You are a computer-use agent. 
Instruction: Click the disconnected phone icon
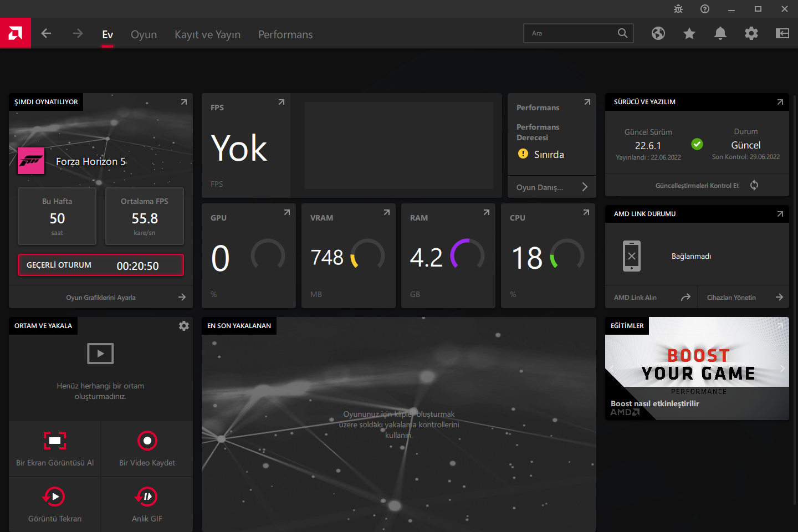tap(632, 256)
